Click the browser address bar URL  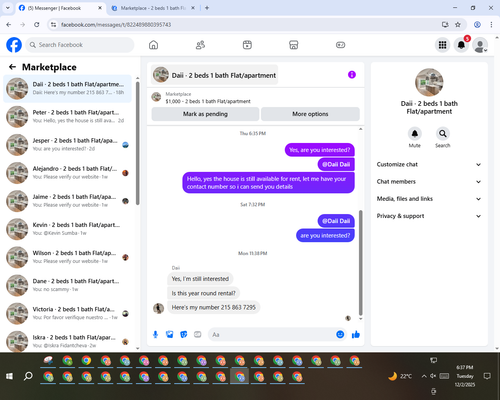pyautogui.click(x=116, y=25)
